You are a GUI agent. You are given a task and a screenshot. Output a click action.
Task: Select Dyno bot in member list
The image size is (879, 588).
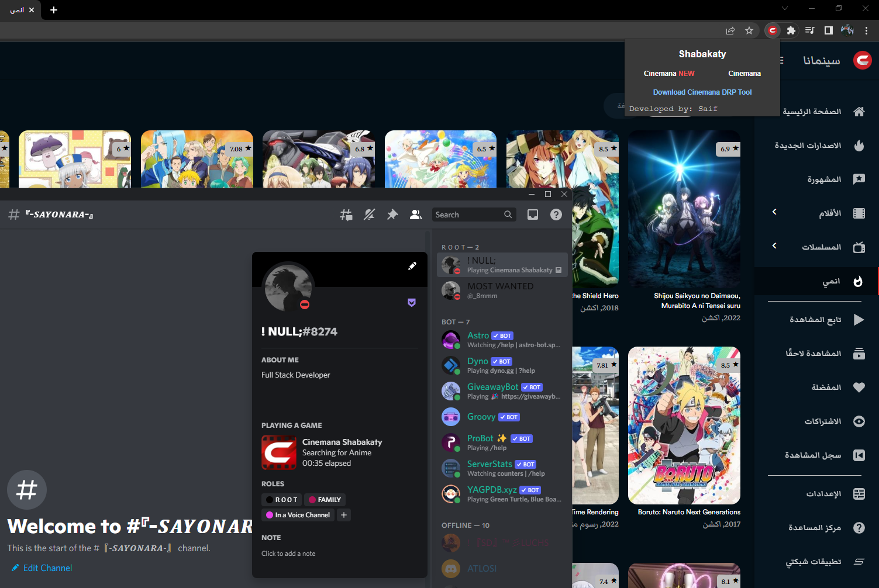502,365
